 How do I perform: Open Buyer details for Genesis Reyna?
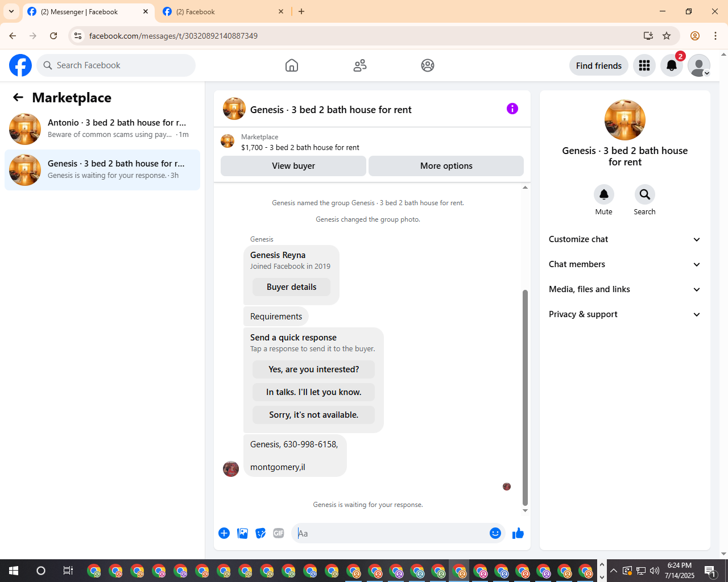click(x=291, y=287)
